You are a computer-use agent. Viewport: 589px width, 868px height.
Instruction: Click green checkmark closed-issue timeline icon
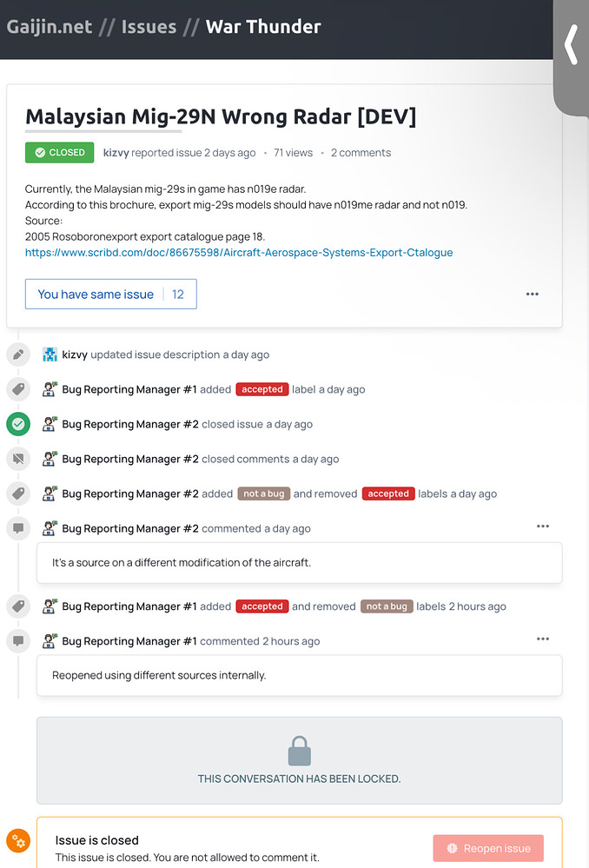[x=18, y=424]
